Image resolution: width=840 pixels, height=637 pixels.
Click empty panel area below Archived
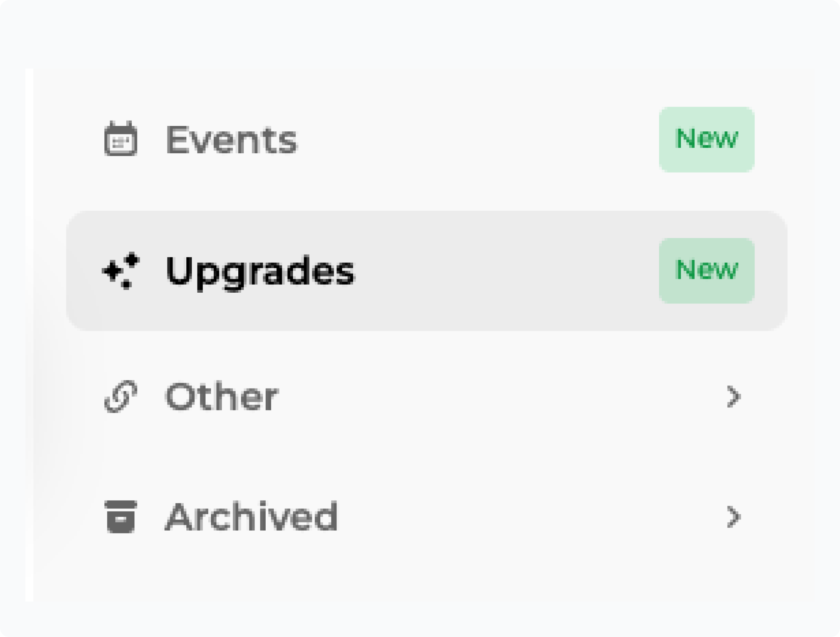(x=423, y=578)
